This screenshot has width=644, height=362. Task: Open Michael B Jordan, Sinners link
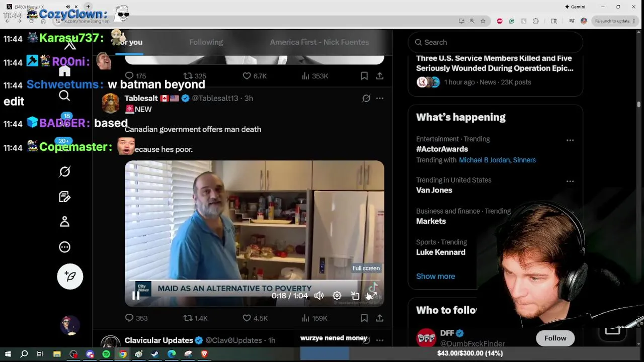point(497,160)
